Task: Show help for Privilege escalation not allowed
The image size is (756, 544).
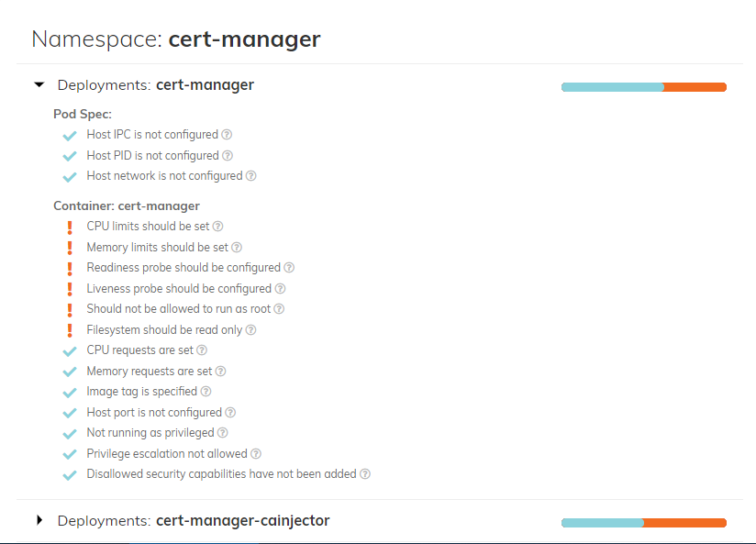Action: (256, 453)
